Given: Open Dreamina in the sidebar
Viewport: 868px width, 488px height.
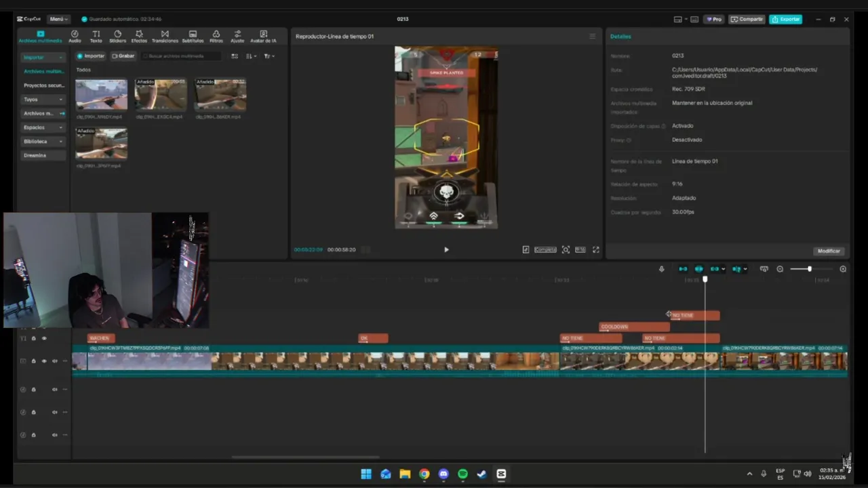Looking at the screenshot, I should [x=43, y=155].
